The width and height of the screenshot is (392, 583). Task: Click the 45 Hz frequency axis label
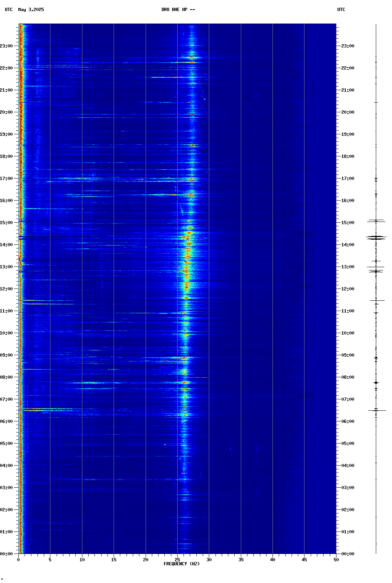point(304,560)
